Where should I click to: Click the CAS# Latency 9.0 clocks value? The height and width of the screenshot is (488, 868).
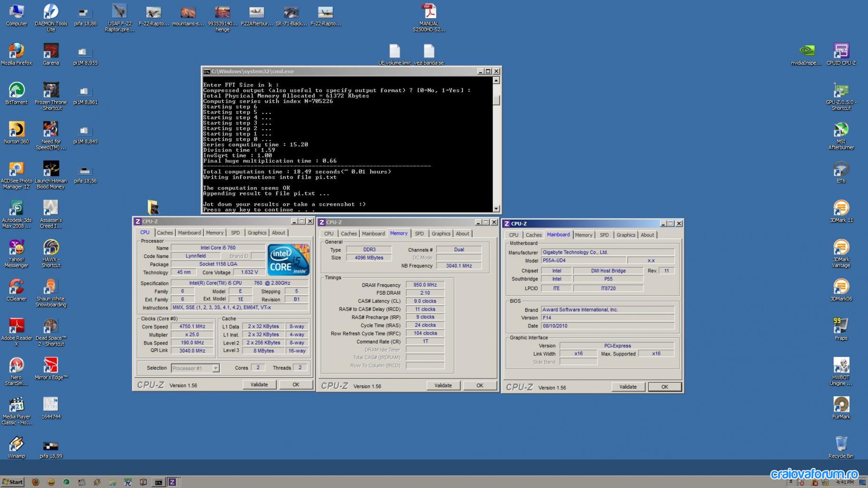tap(425, 301)
